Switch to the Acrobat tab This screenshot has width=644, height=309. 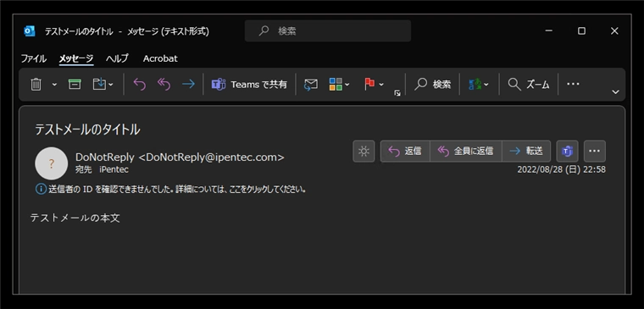tap(160, 58)
